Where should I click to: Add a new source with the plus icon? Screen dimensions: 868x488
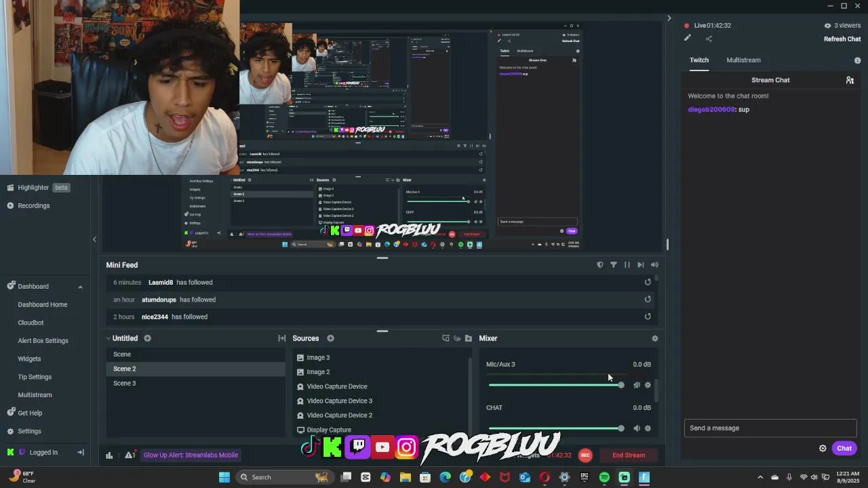pyautogui.click(x=330, y=338)
